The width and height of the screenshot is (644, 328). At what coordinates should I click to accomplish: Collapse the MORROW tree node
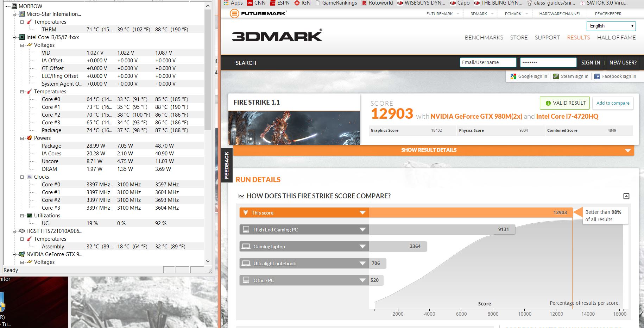point(6,6)
